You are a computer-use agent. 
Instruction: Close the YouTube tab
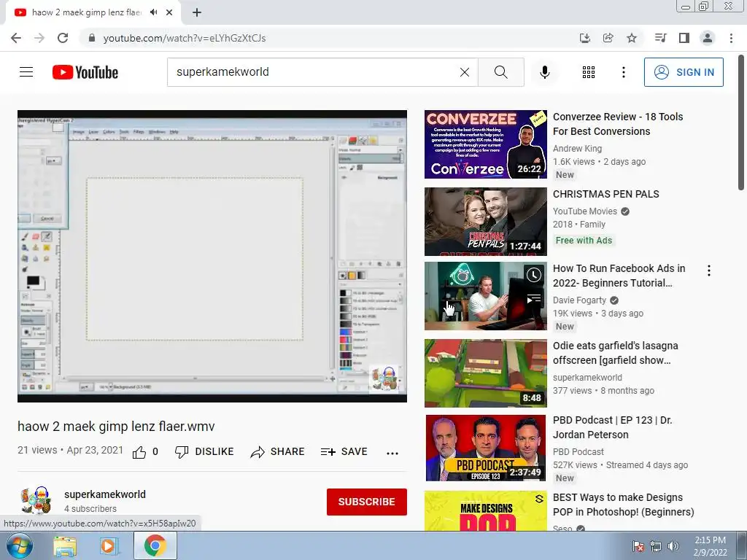tap(169, 12)
